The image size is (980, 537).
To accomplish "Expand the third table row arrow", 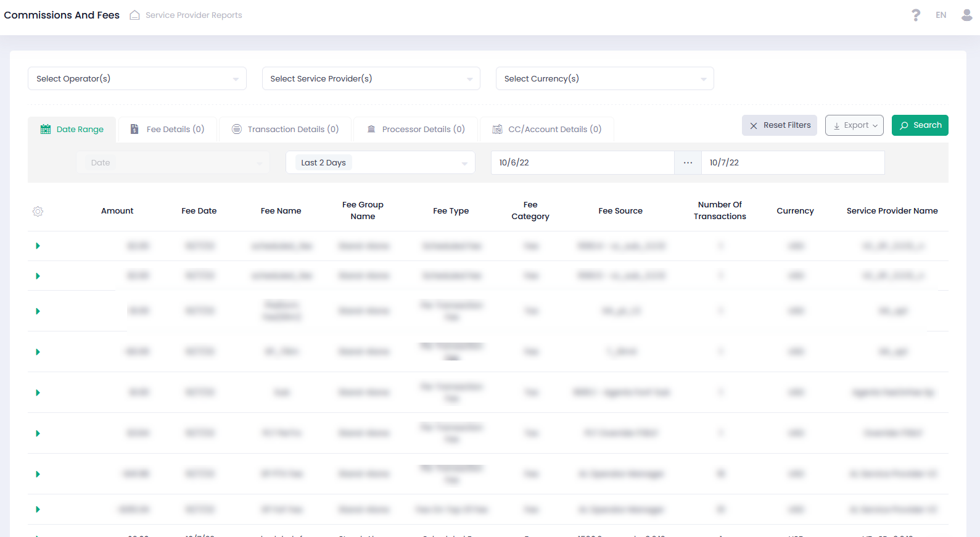I will click(x=38, y=311).
